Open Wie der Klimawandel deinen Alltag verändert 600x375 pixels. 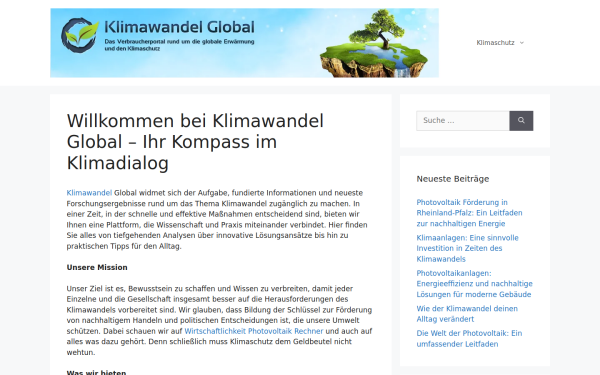tap(467, 314)
